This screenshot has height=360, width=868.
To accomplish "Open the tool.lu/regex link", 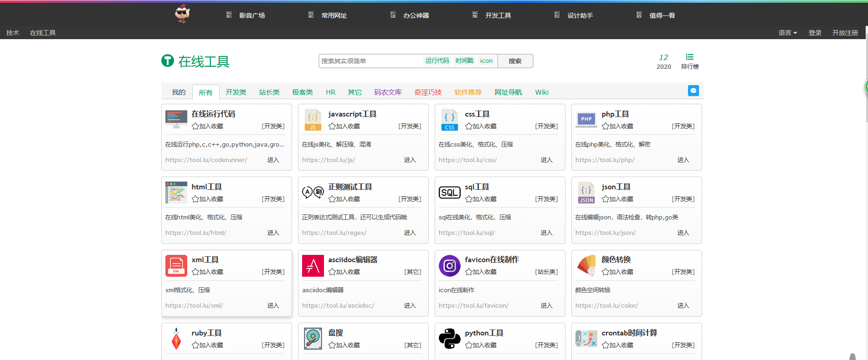I will click(x=334, y=233).
